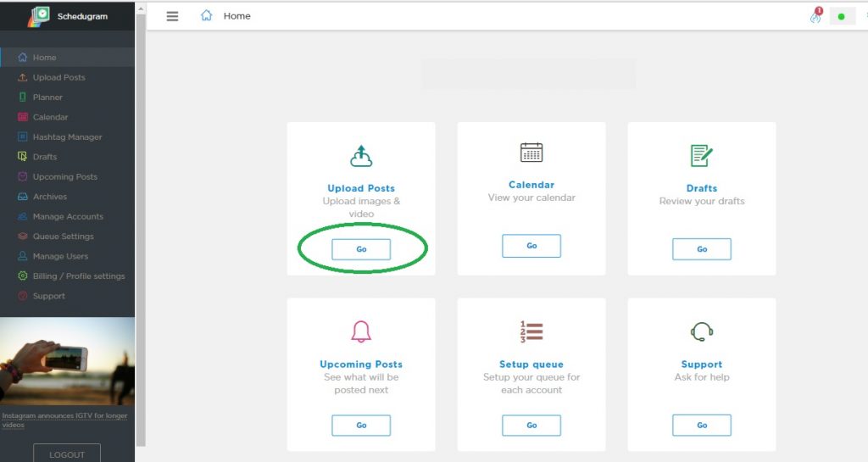Click the bell icon on Upcoming Posts card
The width and height of the screenshot is (868, 462).
click(x=361, y=331)
